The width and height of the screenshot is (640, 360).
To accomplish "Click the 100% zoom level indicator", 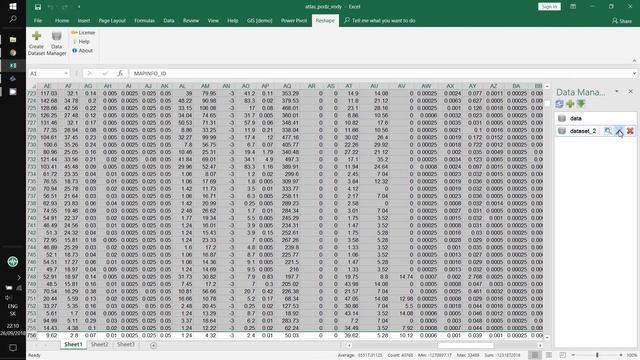I will pyautogui.click(x=632, y=355).
